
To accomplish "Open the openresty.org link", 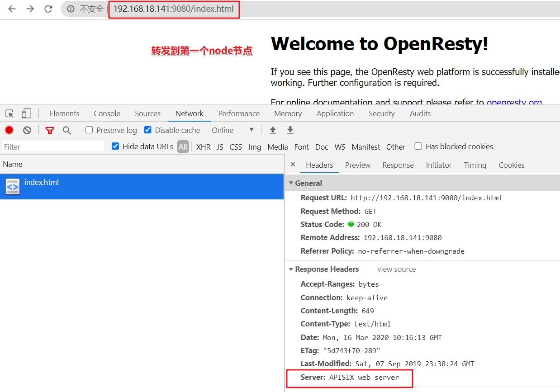I will (x=514, y=102).
